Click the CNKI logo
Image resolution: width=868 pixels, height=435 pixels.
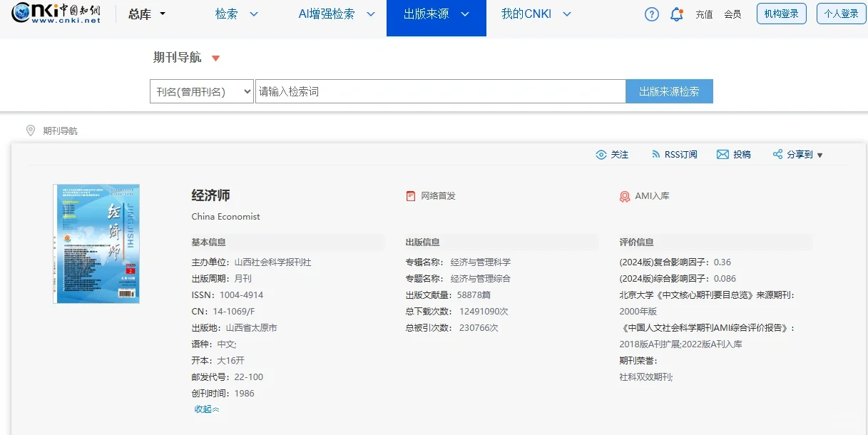(x=56, y=13)
